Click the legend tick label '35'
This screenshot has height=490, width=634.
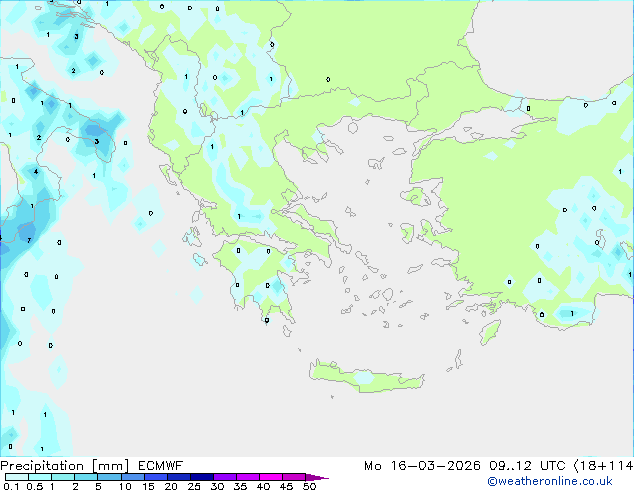pyautogui.click(x=240, y=486)
